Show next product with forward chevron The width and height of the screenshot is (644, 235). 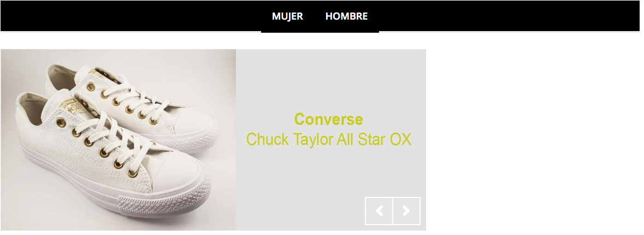click(406, 211)
